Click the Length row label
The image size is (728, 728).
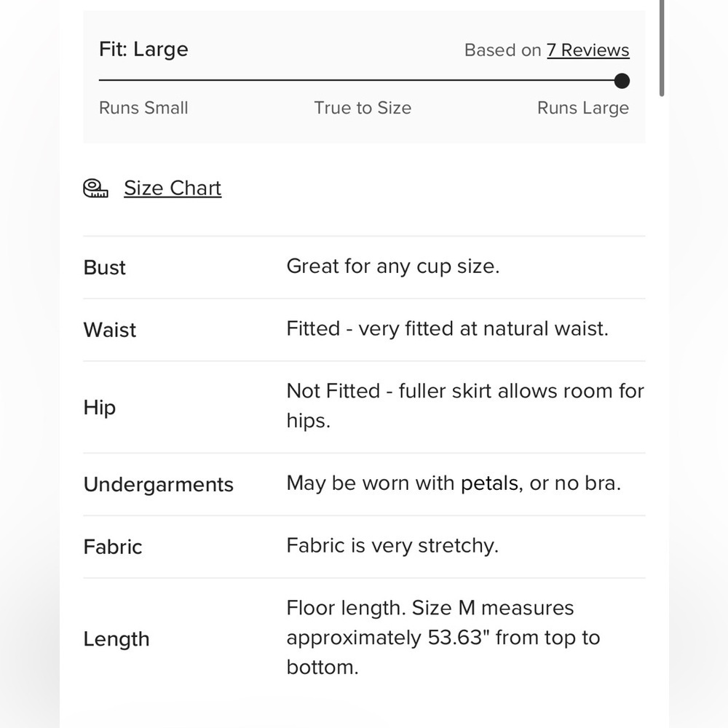[x=116, y=639]
